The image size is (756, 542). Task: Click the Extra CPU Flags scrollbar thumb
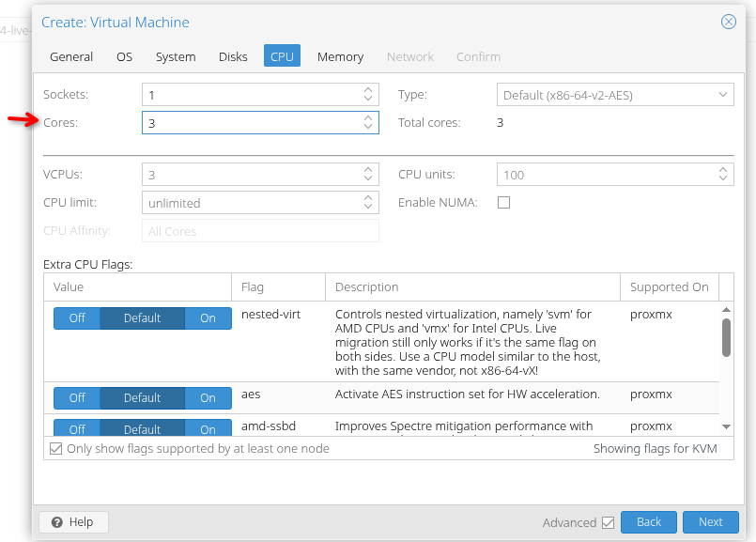[726, 338]
